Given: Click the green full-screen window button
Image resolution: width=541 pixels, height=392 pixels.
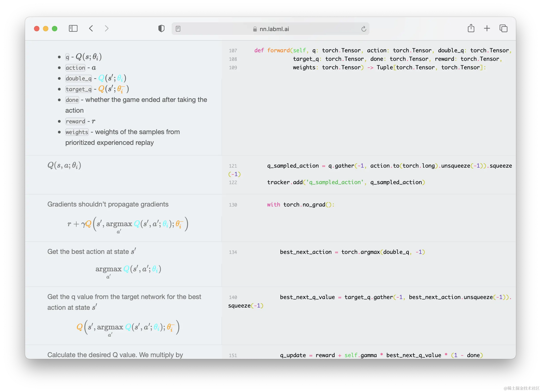Looking at the screenshot, I should tap(55, 29).
